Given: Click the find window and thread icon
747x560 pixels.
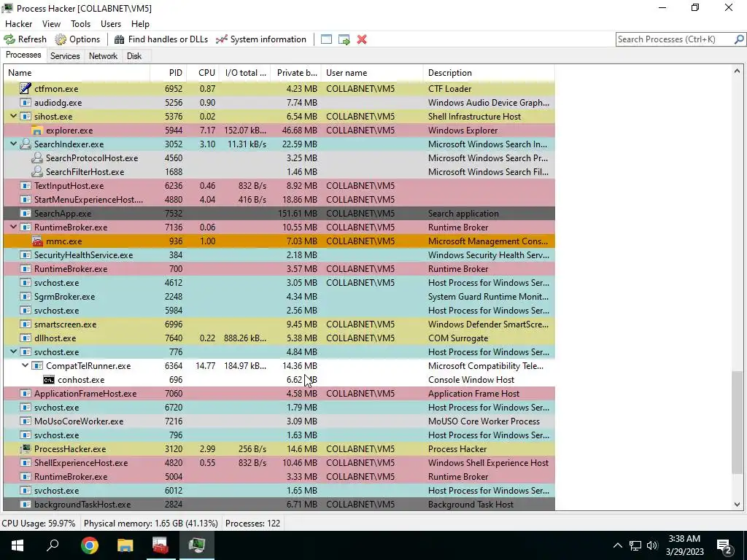Looking at the screenshot, I should coord(344,39).
